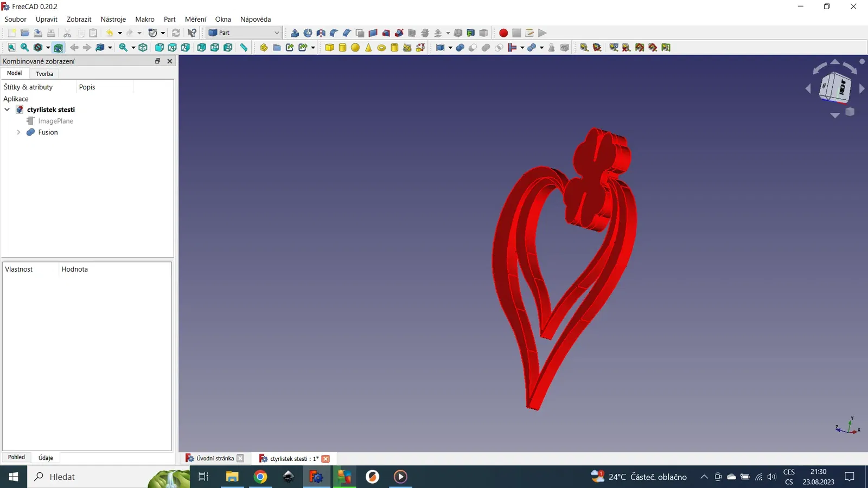Open the Soubor menu

(15, 19)
